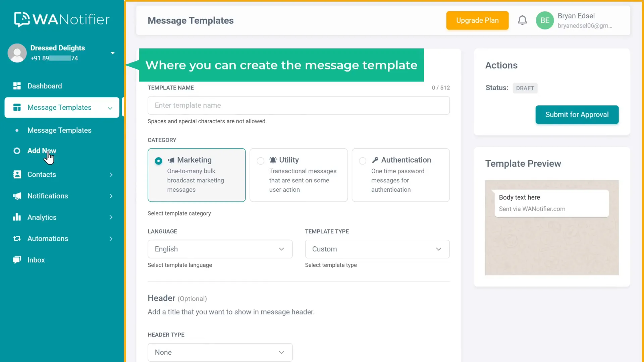Open the English language dropdown
Viewport: 644px width, 362px height.
point(220,249)
